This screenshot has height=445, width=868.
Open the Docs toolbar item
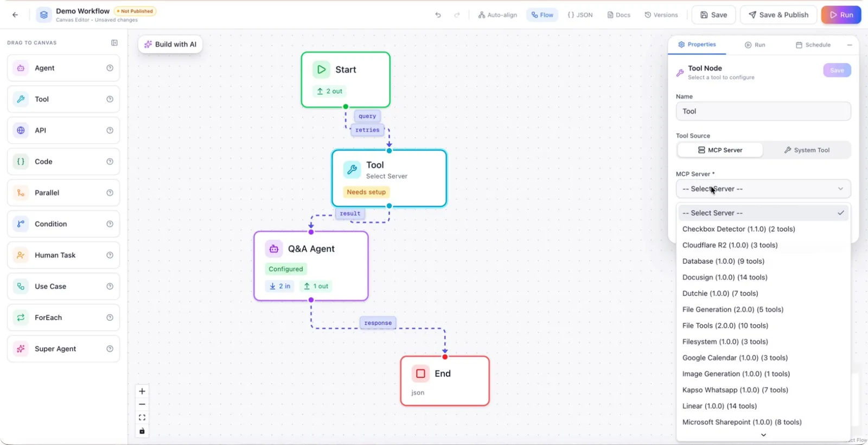(x=619, y=15)
